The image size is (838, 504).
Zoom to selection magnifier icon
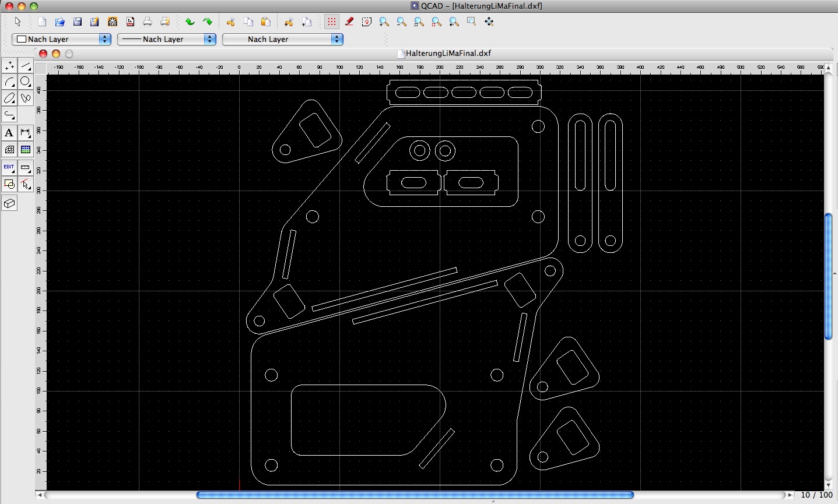click(x=437, y=22)
